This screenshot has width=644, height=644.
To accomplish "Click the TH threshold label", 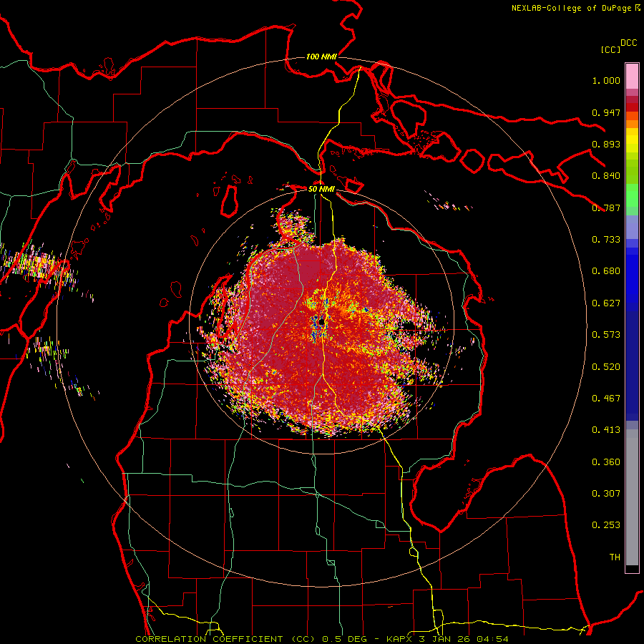I will pyautogui.click(x=615, y=557).
